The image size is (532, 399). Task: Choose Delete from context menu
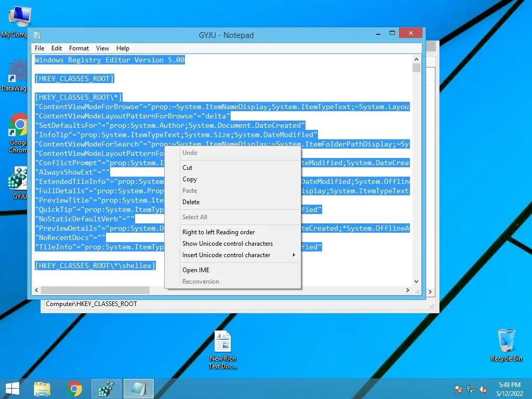click(233, 202)
